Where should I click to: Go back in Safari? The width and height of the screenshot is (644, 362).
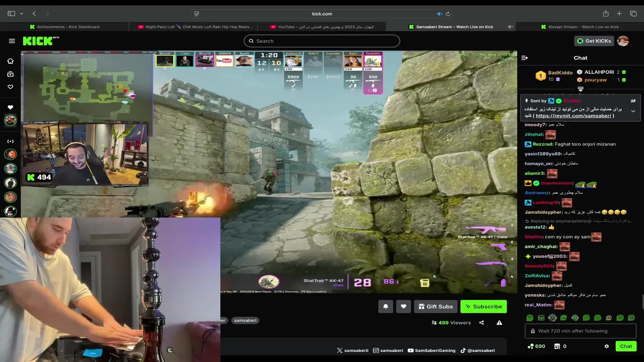(x=34, y=14)
